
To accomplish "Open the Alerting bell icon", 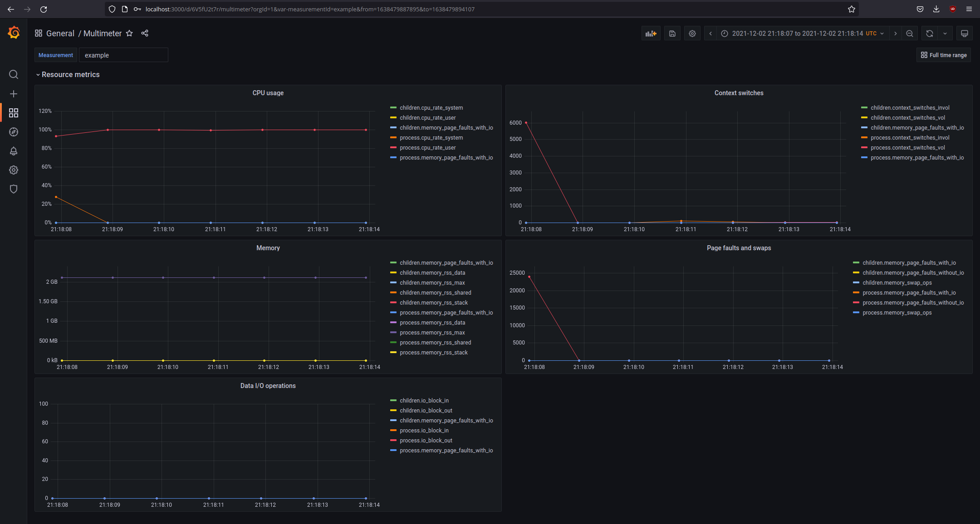I will point(14,151).
